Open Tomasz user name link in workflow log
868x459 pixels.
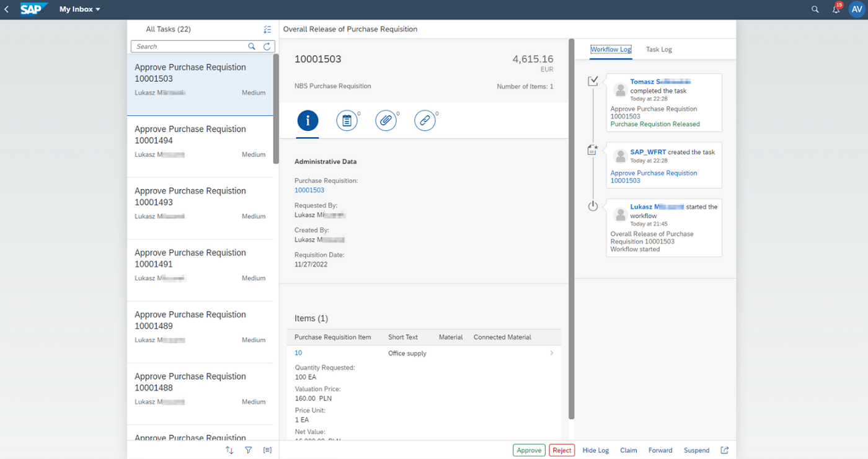(x=660, y=82)
